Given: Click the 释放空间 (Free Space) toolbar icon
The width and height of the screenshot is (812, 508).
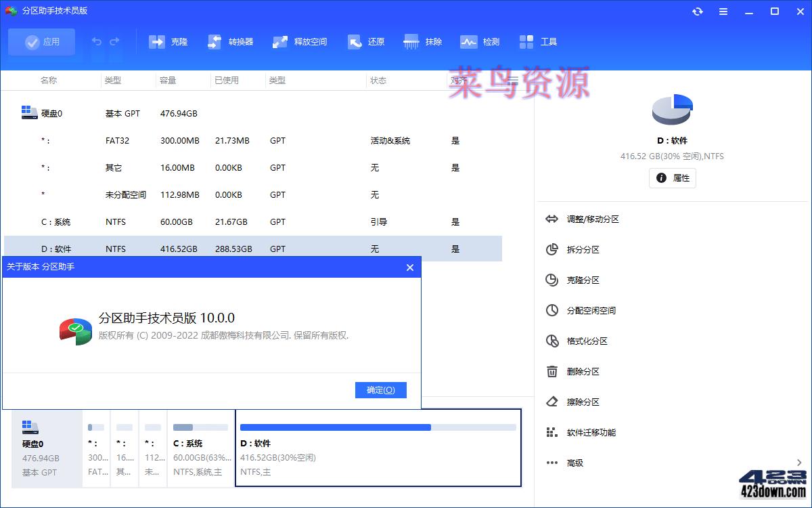Looking at the screenshot, I should pyautogui.click(x=299, y=41).
